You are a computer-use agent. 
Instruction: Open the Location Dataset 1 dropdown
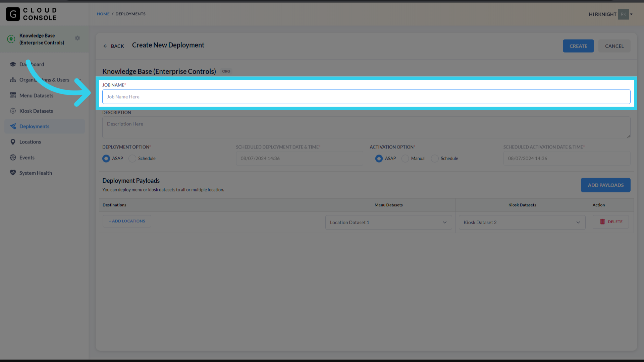388,223
